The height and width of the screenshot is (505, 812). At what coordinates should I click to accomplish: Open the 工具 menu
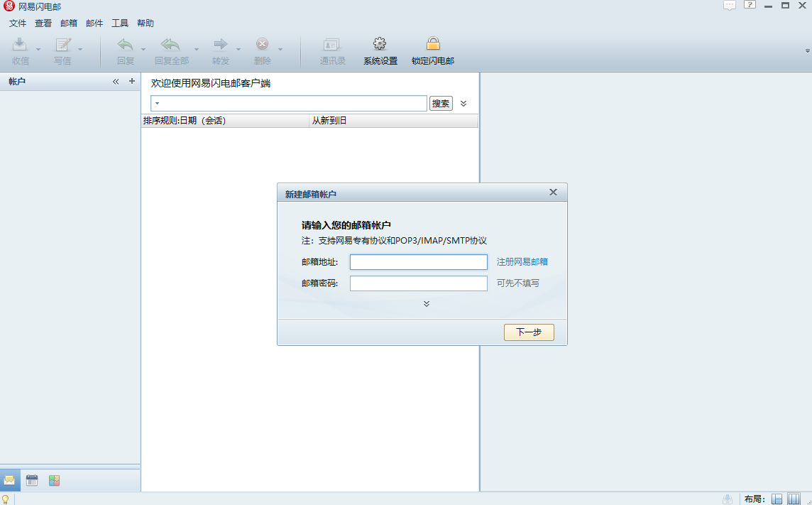click(120, 23)
